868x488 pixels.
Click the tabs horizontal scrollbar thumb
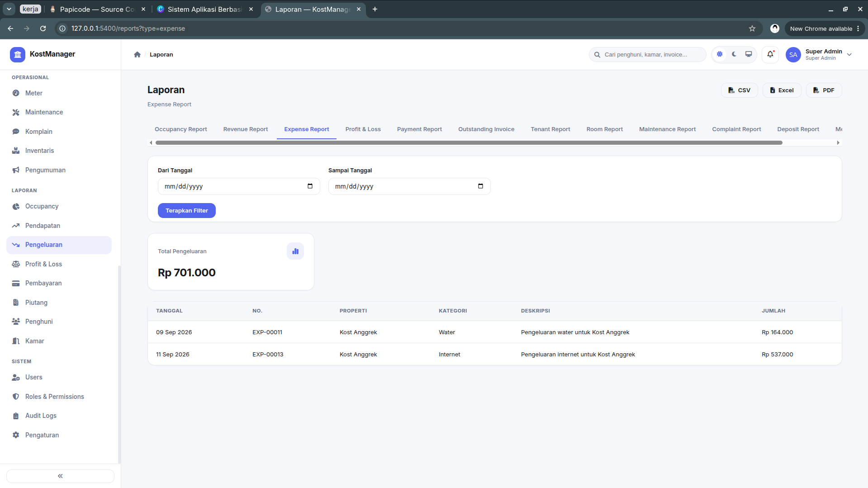point(469,142)
